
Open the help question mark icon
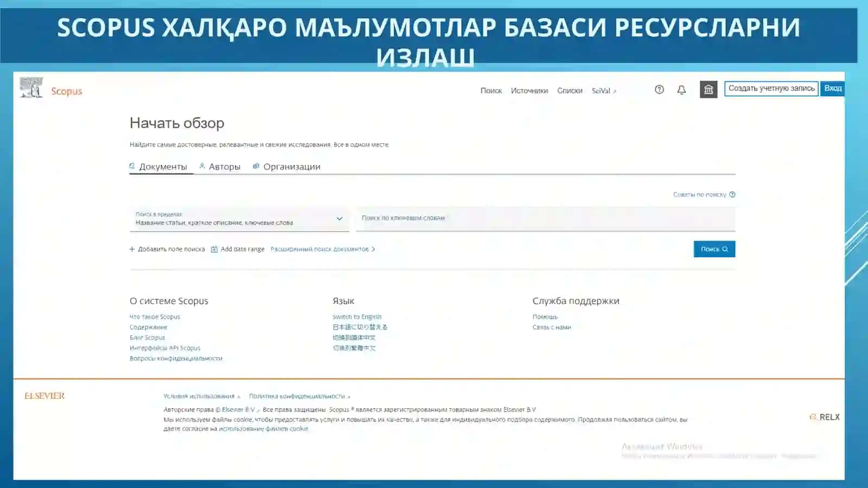click(x=659, y=90)
